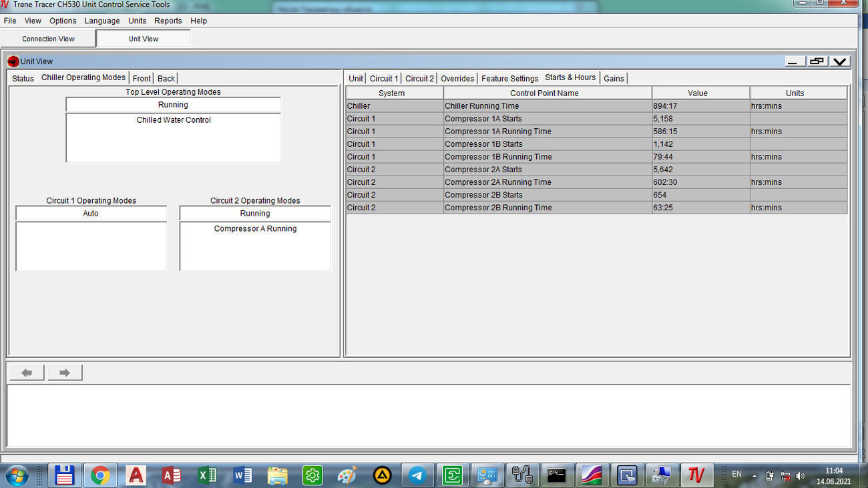Open the floppy disk app in taskbar
The width and height of the screenshot is (868, 488).
point(65,475)
